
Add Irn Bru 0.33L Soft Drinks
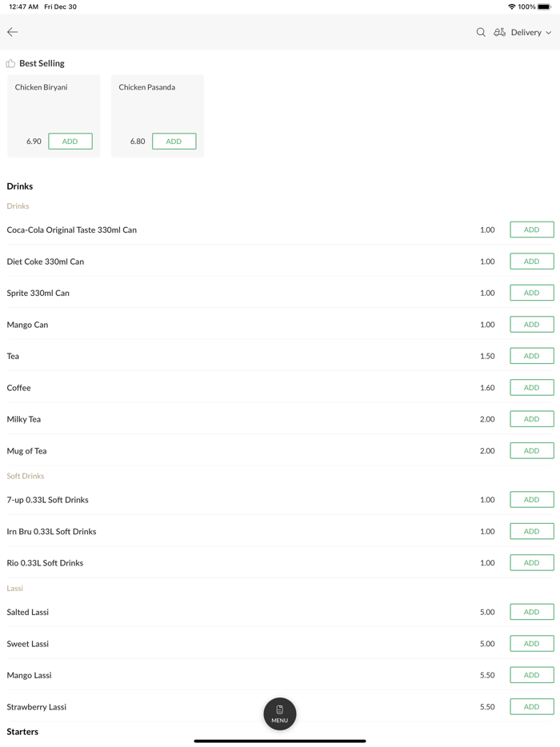pos(531,531)
